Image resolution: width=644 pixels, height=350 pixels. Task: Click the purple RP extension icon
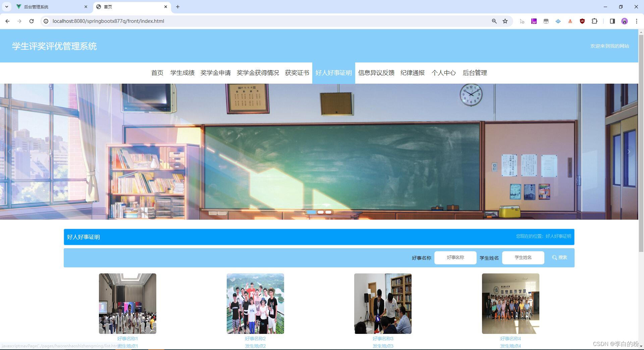point(534,21)
